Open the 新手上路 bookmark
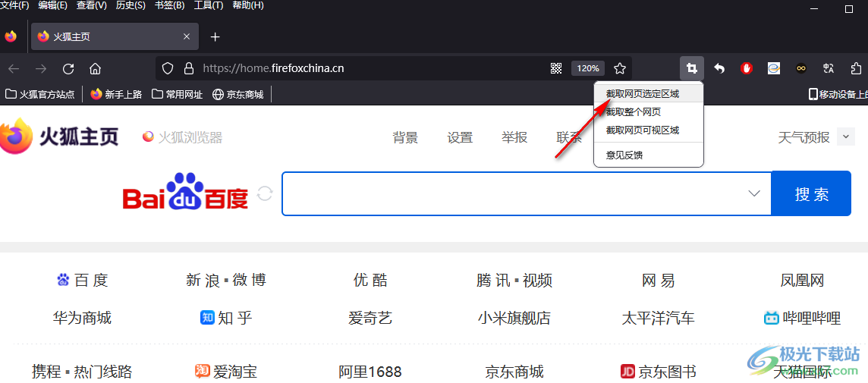The width and height of the screenshot is (868, 383). [116, 94]
